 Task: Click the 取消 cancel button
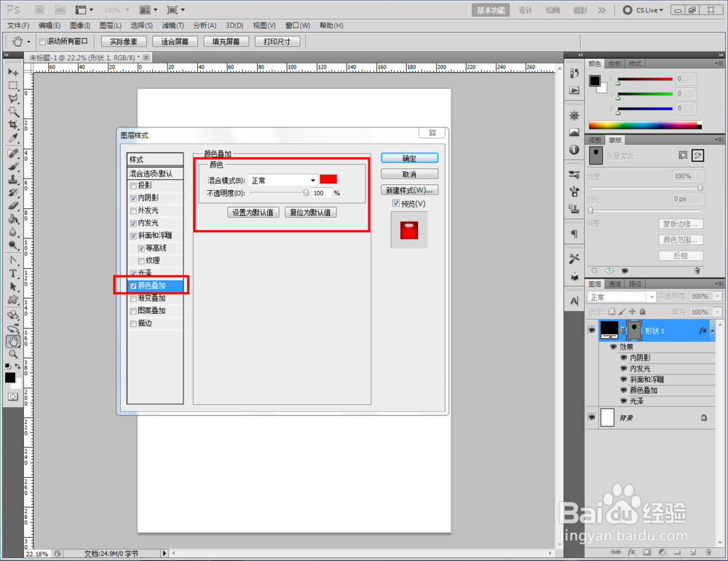point(409,174)
